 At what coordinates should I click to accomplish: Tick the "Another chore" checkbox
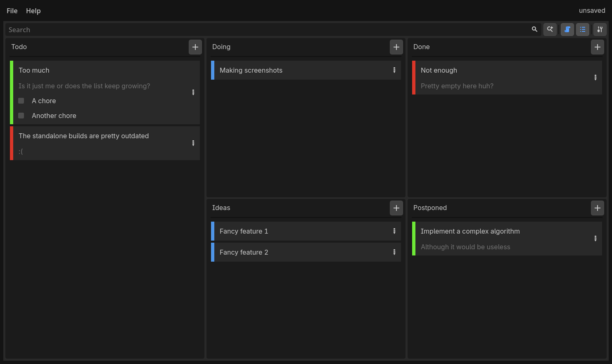(21, 116)
